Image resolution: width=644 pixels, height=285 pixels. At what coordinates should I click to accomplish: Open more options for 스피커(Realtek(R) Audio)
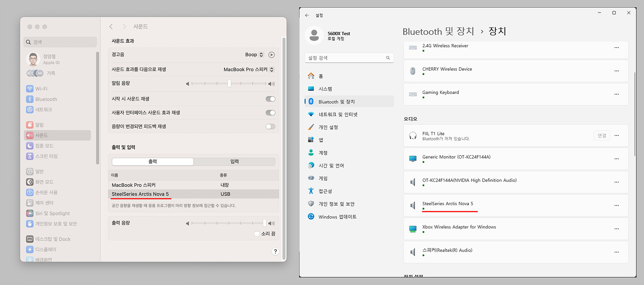point(617,252)
